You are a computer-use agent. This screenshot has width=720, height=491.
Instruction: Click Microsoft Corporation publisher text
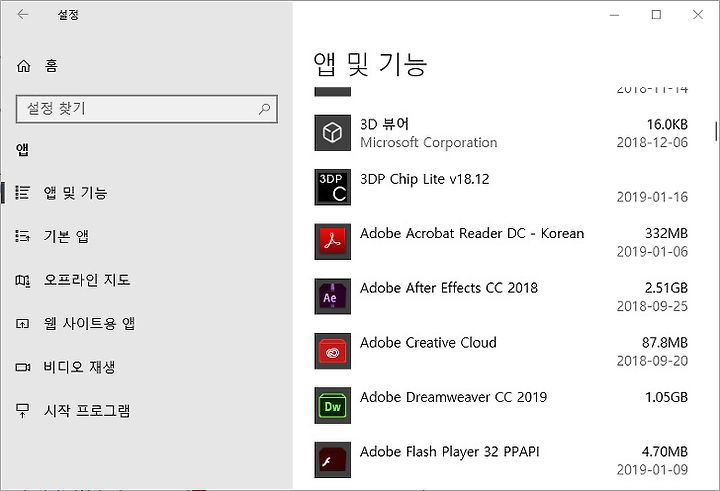(428, 142)
